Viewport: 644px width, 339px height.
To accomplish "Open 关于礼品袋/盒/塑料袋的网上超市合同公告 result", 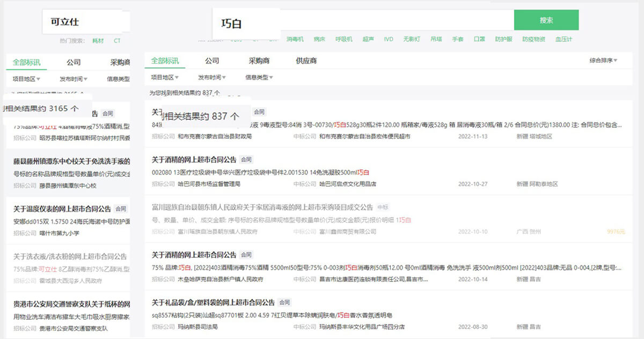I will pyautogui.click(x=213, y=302).
